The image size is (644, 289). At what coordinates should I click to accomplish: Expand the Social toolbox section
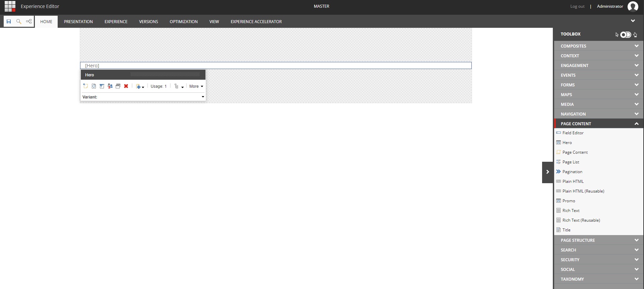(x=598, y=269)
